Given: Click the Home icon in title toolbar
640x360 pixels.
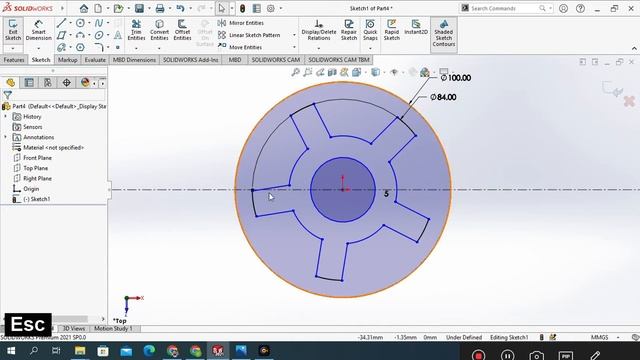Looking at the screenshot, I should point(84,8).
